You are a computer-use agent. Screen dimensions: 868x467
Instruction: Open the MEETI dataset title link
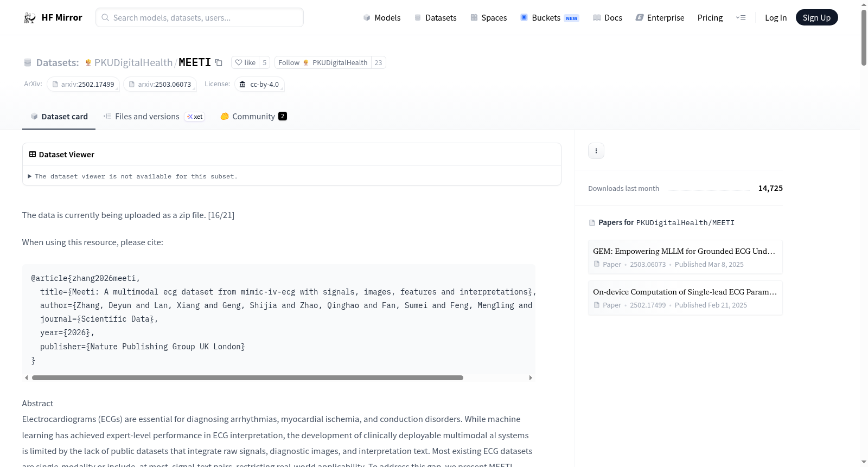tap(195, 62)
